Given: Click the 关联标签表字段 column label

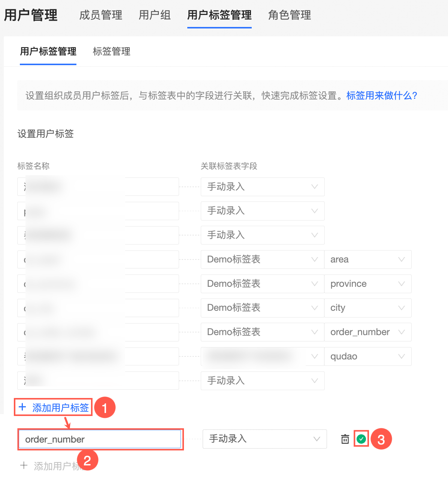Looking at the screenshot, I should point(229,166).
